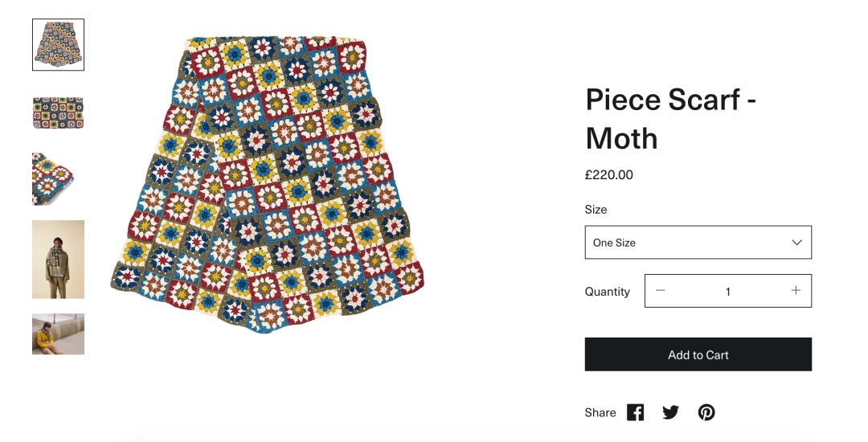Select the first full scarf thumbnail
The image size is (868, 442).
[58, 45]
